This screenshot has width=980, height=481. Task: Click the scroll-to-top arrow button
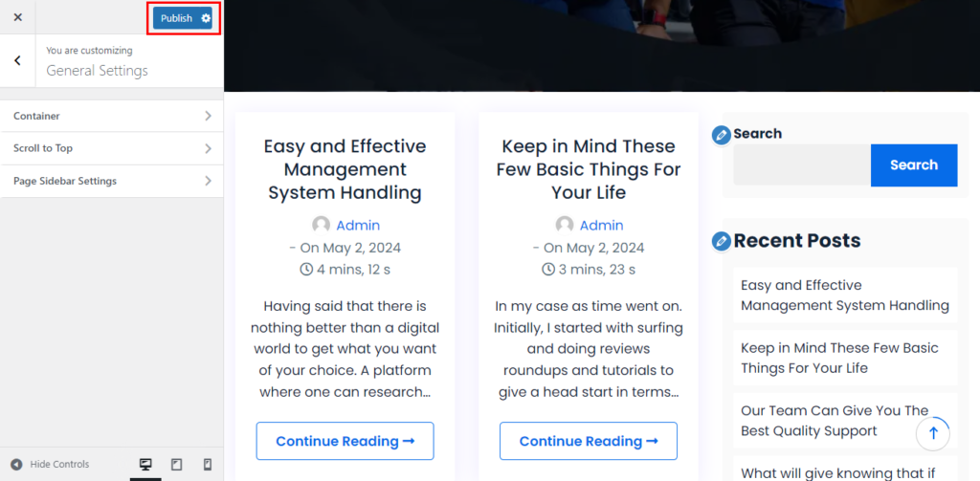coord(933,433)
